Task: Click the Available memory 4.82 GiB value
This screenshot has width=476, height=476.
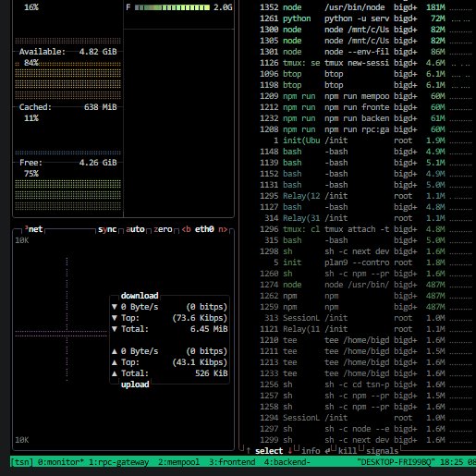Action: pyautogui.click(x=98, y=52)
